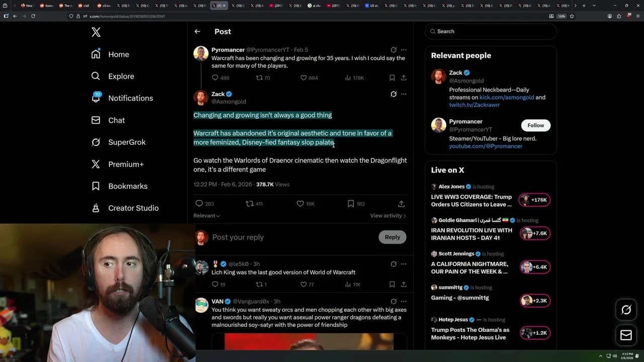Like Pyromancer's post

303,78
